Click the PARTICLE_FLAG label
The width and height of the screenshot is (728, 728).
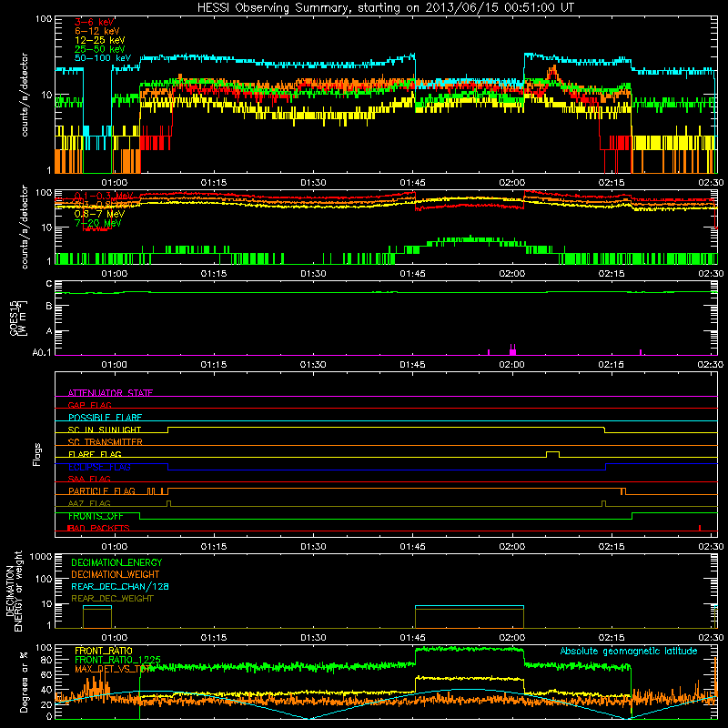102,490
